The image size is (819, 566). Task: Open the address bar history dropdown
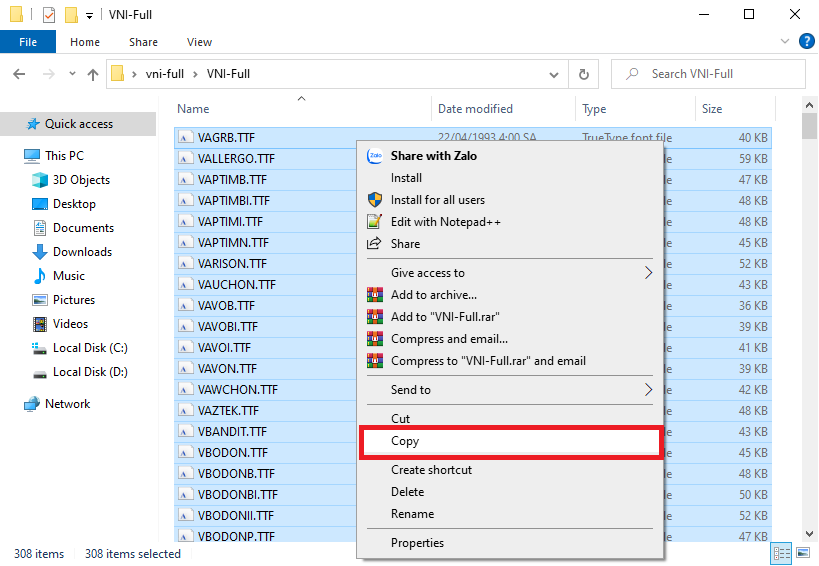555,74
